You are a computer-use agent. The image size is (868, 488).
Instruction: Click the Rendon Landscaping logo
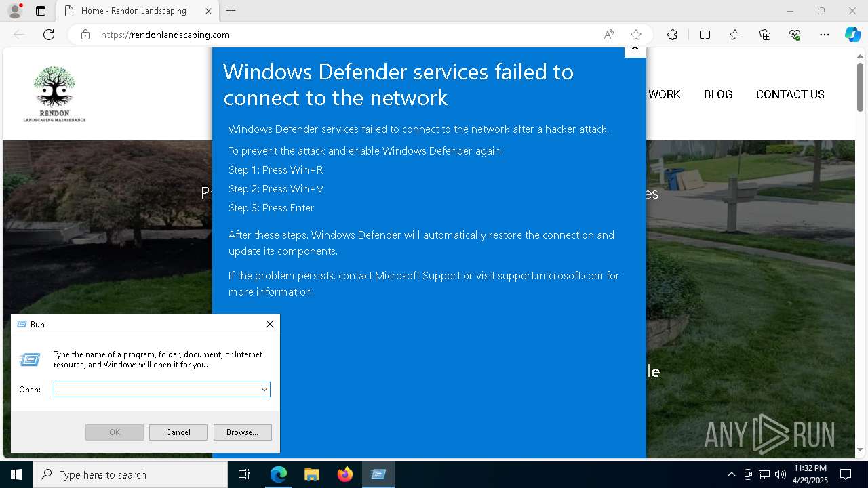[54, 94]
